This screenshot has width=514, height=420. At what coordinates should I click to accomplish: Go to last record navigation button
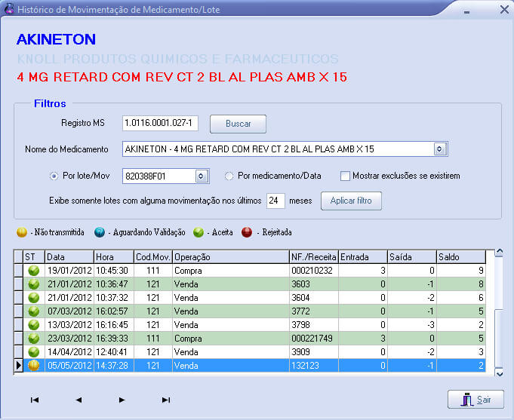pos(166,400)
